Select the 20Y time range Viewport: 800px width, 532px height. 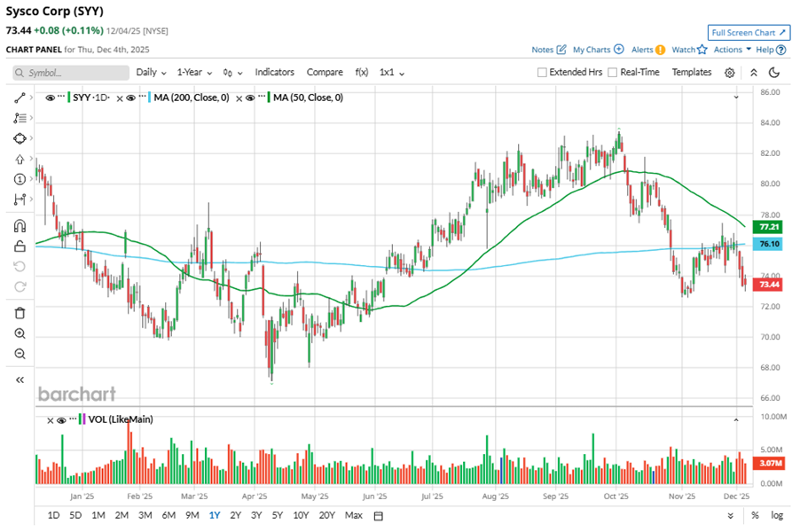click(x=326, y=515)
